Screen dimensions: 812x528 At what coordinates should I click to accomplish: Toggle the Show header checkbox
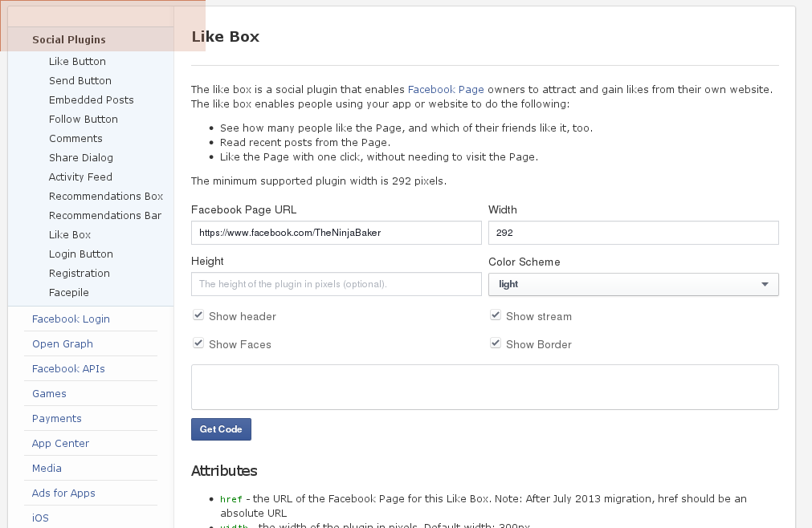[x=198, y=315]
